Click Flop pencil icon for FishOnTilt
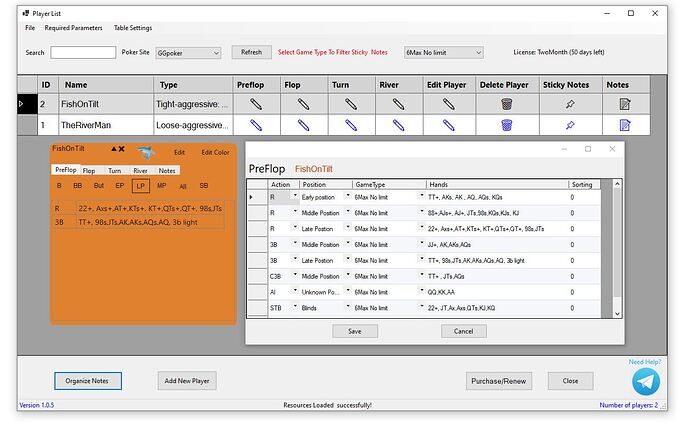Image resolution: width=690 pixels, height=429 pixels. point(303,104)
